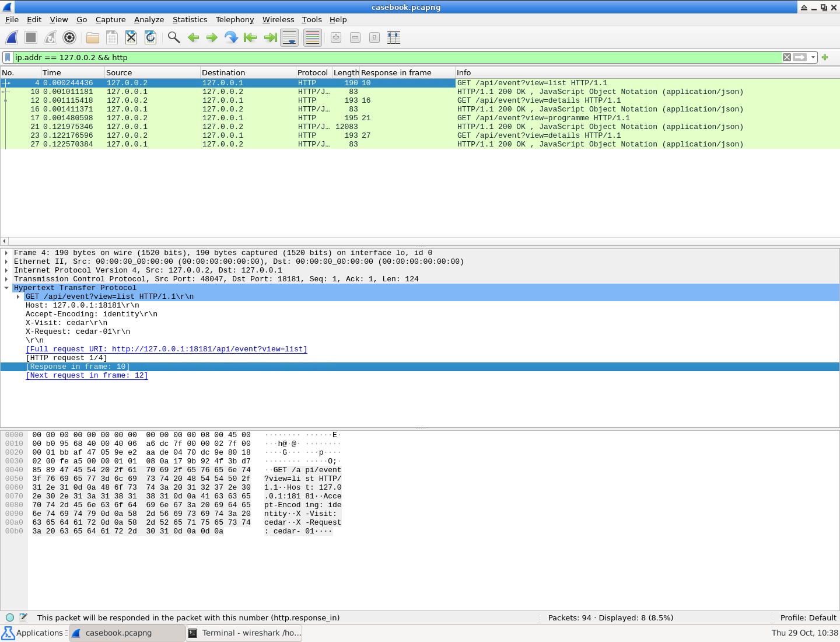The image size is (840, 642).
Task: Open expert information circle in status bar
Action: click(x=10, y=617)
